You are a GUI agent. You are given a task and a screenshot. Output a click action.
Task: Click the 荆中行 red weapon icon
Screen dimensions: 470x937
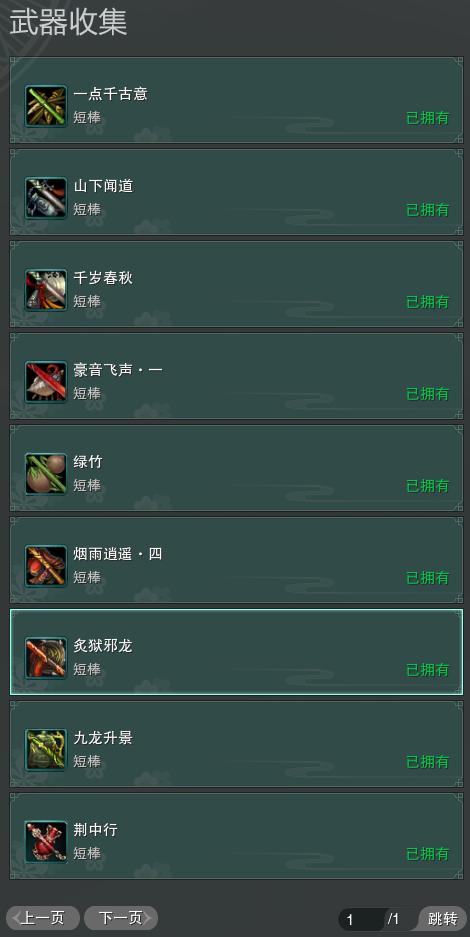click(x=46, y=842)
